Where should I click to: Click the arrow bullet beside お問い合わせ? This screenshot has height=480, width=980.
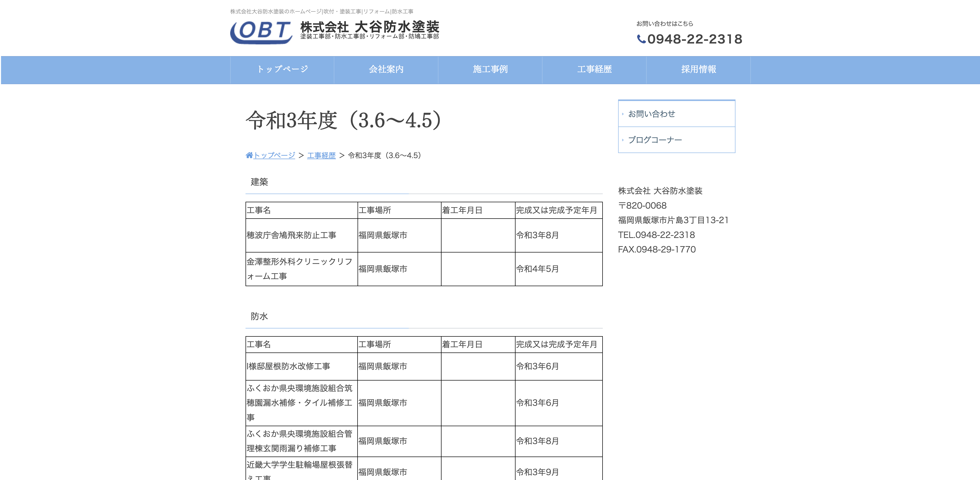[x=623, y=114]
